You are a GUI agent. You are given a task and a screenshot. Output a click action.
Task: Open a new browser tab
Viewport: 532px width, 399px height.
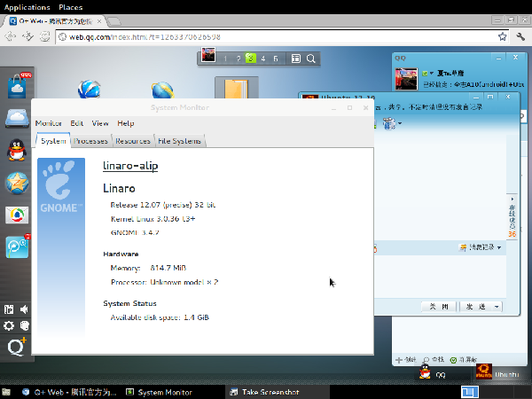tap(114, 21)
